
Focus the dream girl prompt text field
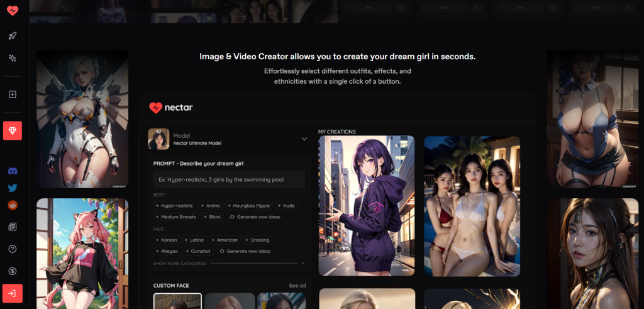pyautogui.click(x=229, y=179)
